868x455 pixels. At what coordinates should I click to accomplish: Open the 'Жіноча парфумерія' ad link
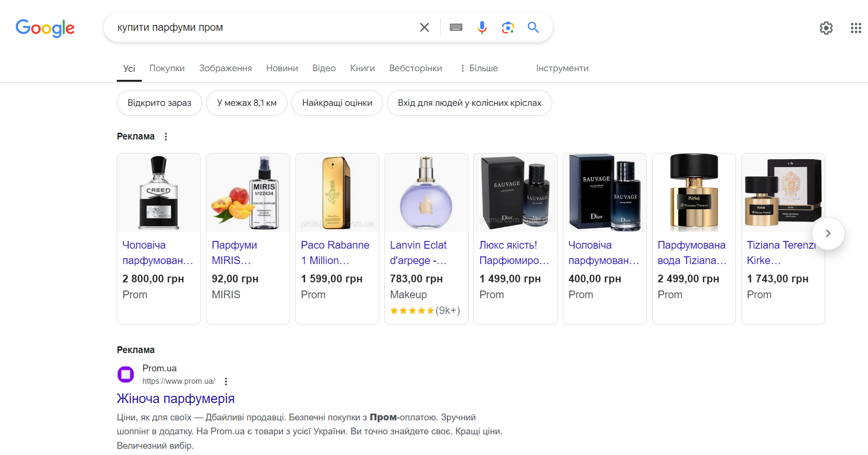[175, 398]
